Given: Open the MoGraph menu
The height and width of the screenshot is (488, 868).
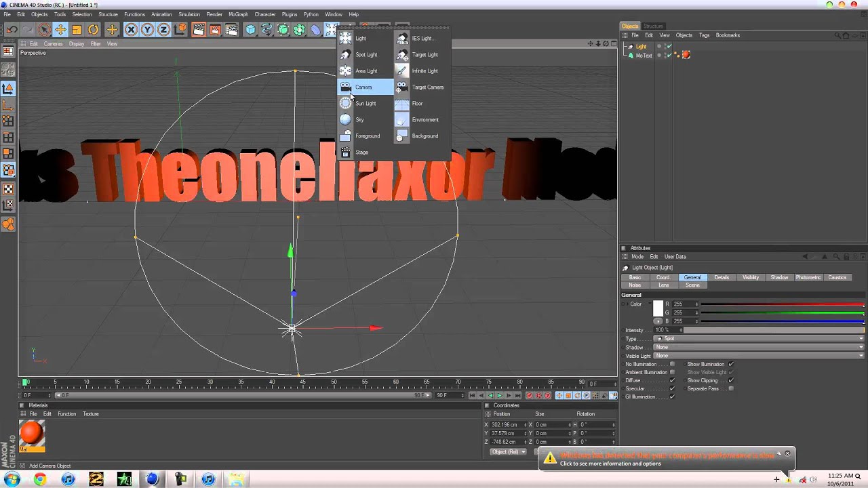Looking at the screenshot, I should pyautogui.click(x=238, y=14).
